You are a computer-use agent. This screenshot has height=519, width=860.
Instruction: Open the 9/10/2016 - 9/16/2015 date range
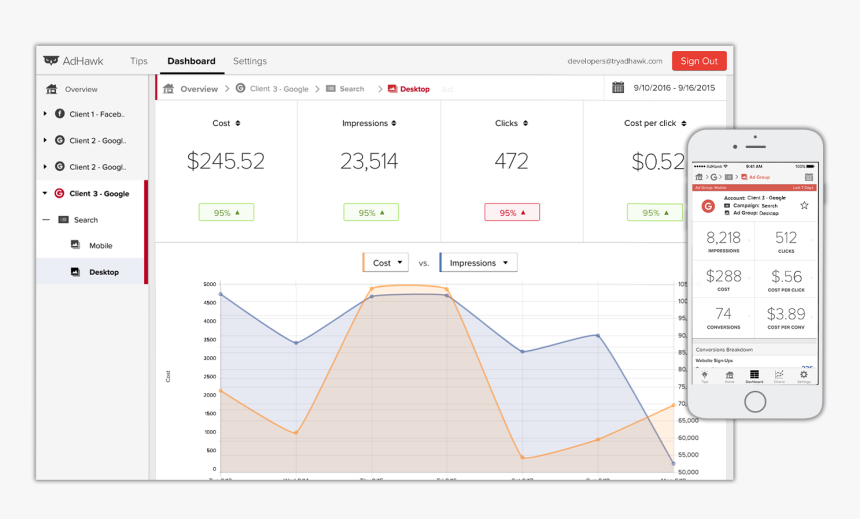674,88
